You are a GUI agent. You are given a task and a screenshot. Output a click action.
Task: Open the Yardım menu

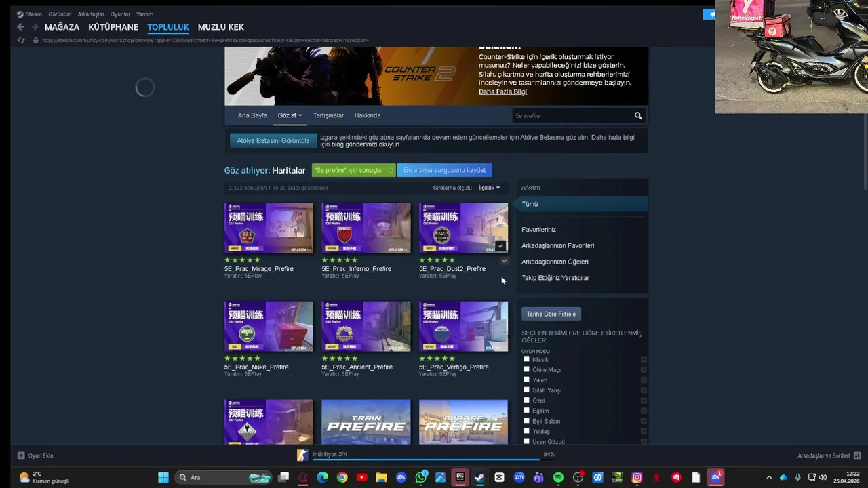[x=144, y=14]
